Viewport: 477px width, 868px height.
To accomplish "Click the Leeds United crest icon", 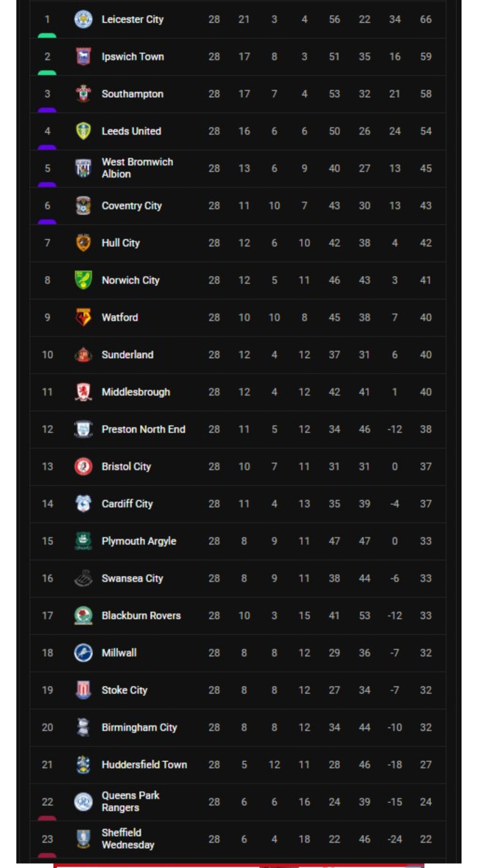I will [83, 131].
